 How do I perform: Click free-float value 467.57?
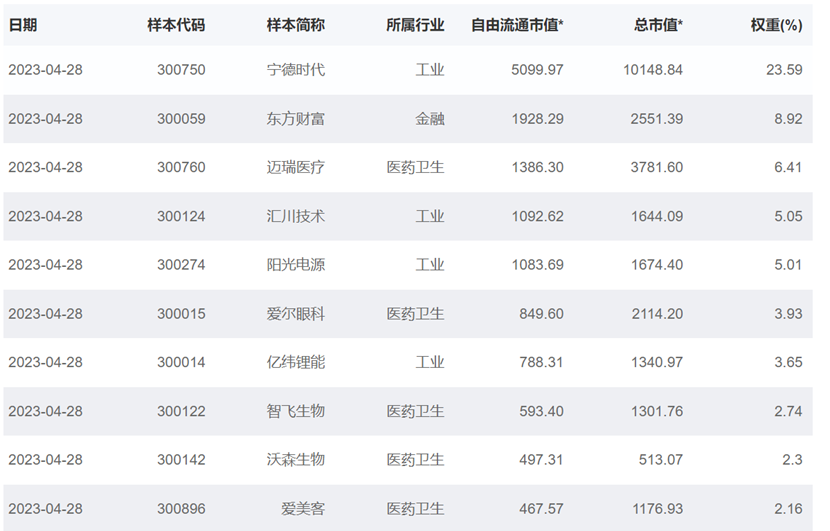[541, 509]
